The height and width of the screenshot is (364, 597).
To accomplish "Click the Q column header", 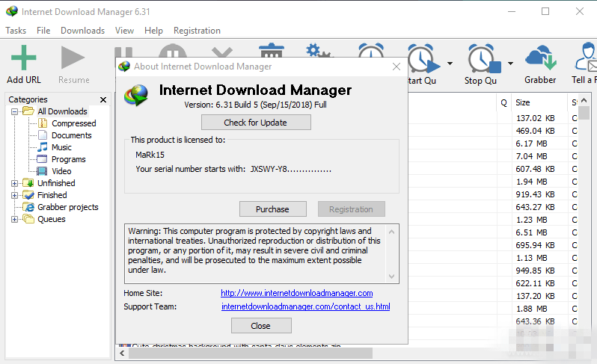I will click(x=503, y=102).
